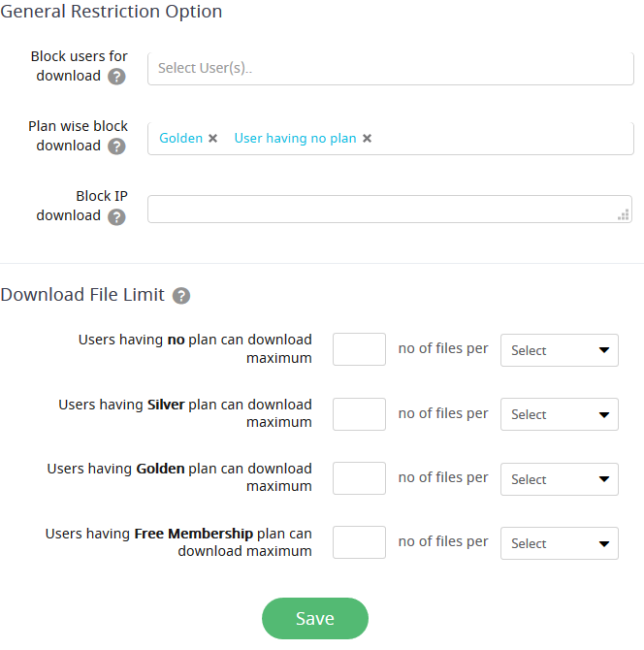
Task: Open period dropdown for no plan users
Action: pos(559,350)
